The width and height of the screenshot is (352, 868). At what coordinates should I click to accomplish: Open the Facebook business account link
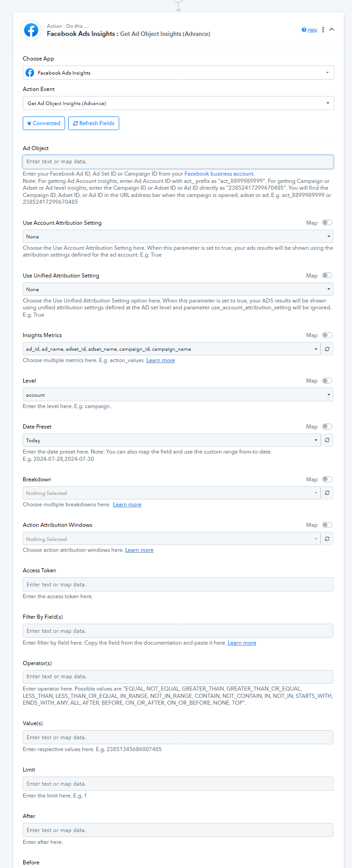coord(219,174)
